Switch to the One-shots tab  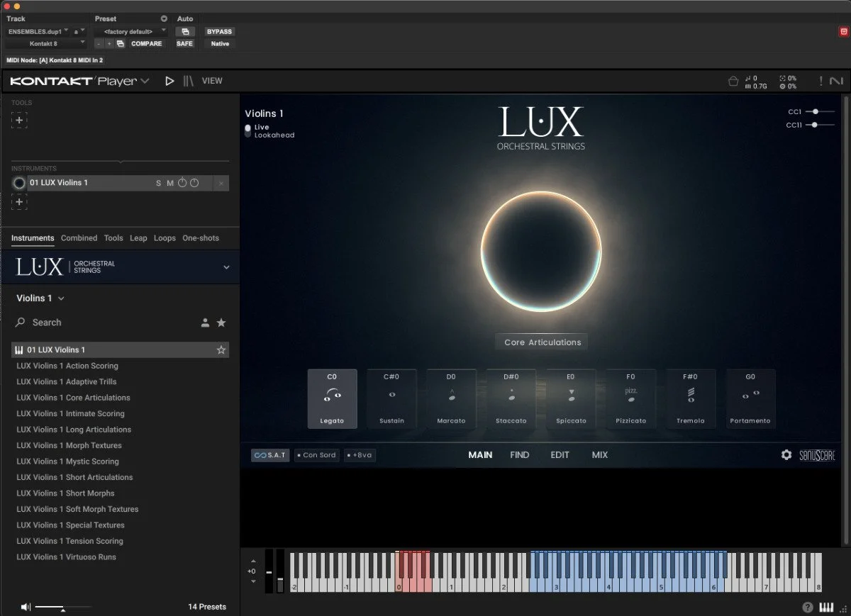click(201, 238)
